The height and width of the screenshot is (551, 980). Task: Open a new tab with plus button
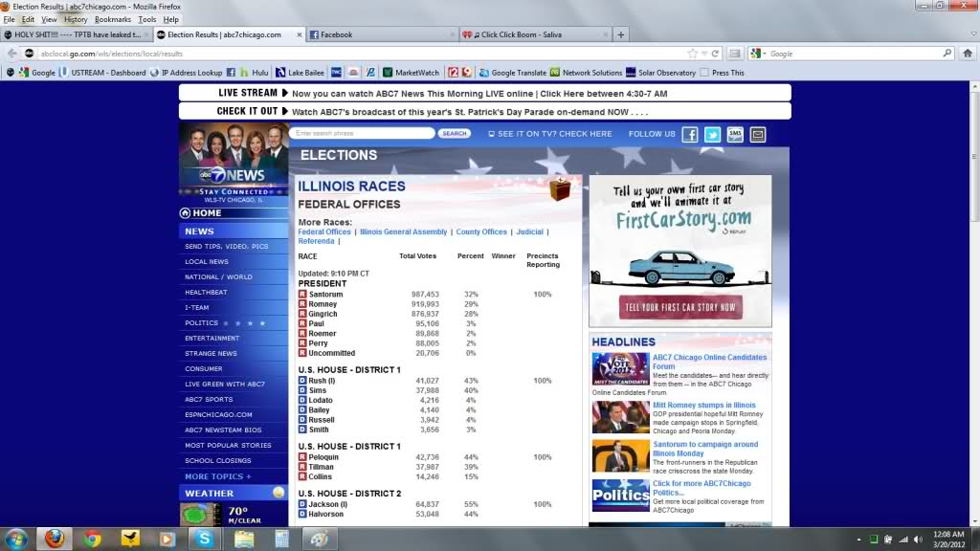coord(621,34)
